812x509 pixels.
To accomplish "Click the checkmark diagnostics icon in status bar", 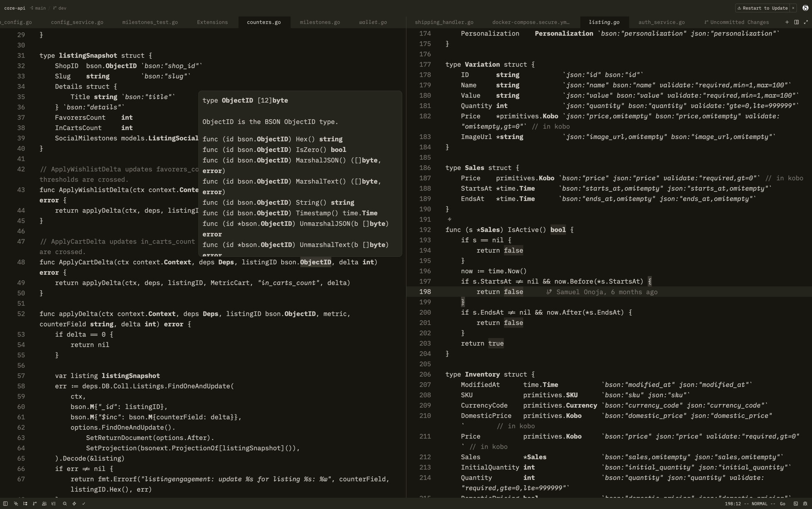I will coord(84,504).
